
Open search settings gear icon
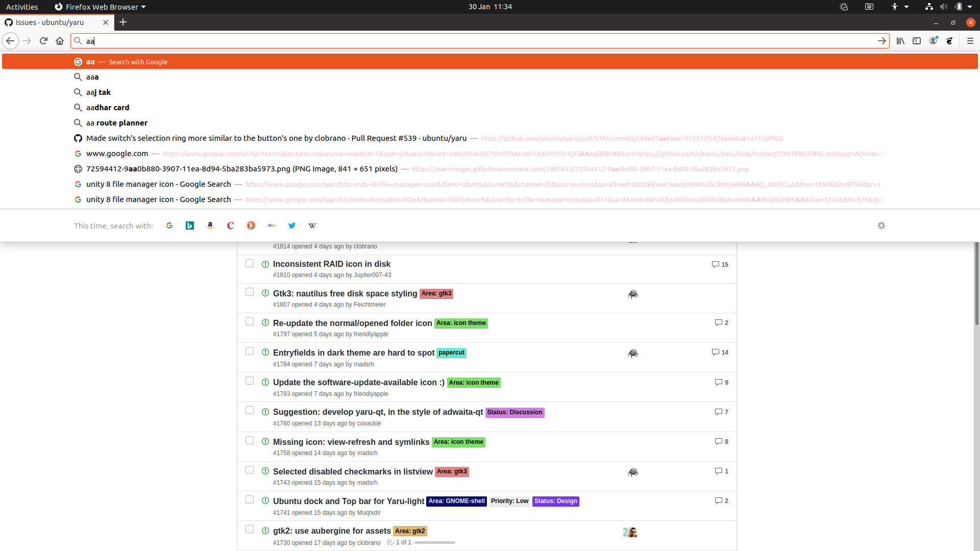coord(881,226)
